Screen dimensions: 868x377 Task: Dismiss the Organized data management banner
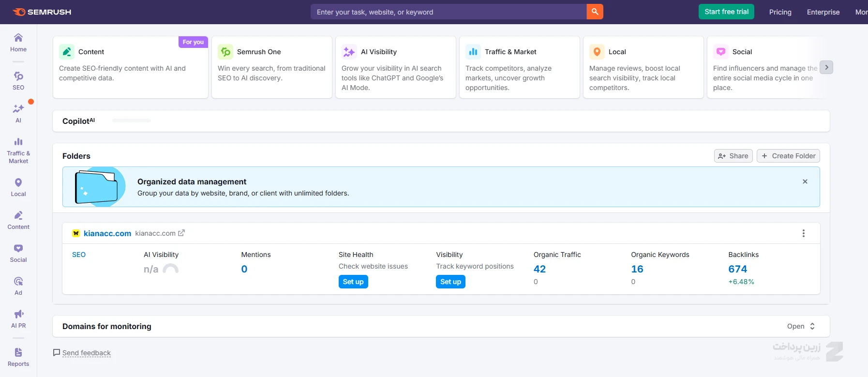[x=805, y=181]
